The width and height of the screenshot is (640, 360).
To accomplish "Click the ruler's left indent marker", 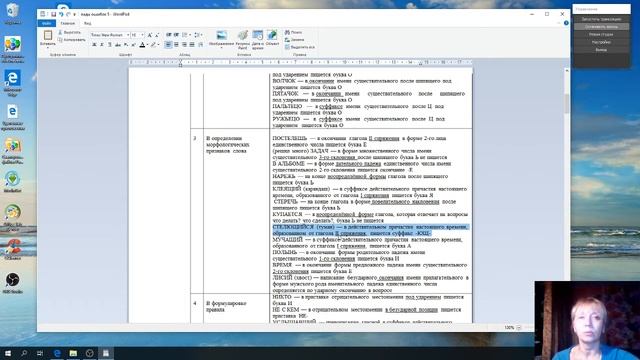I will tap(180, 64).
